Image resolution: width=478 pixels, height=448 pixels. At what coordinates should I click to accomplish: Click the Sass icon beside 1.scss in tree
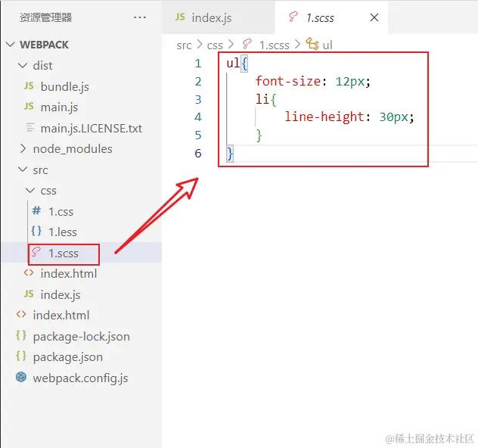point(36,252)
